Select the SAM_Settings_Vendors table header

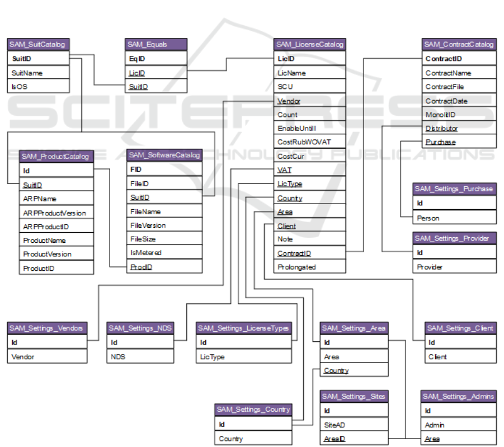(48, 328)
